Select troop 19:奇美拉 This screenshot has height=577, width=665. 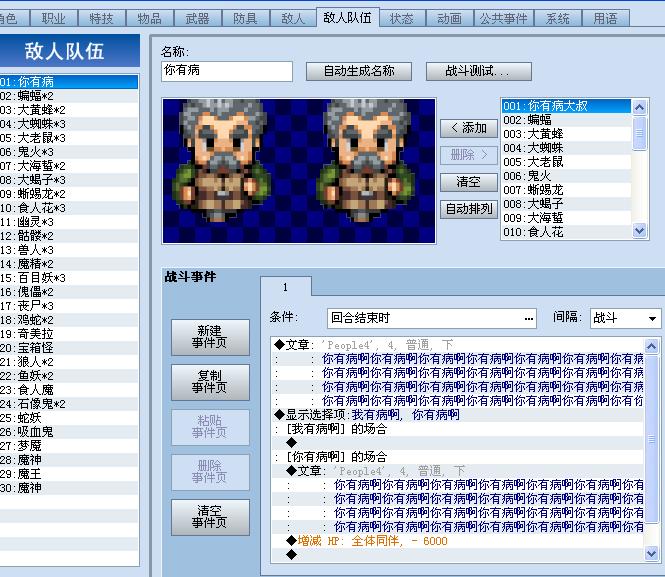69,334
